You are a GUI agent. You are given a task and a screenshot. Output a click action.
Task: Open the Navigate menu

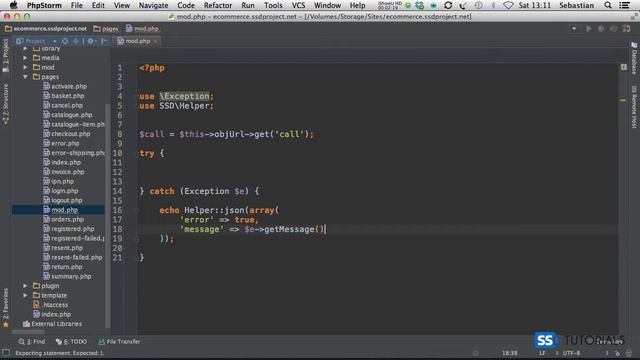click(153, 5)
